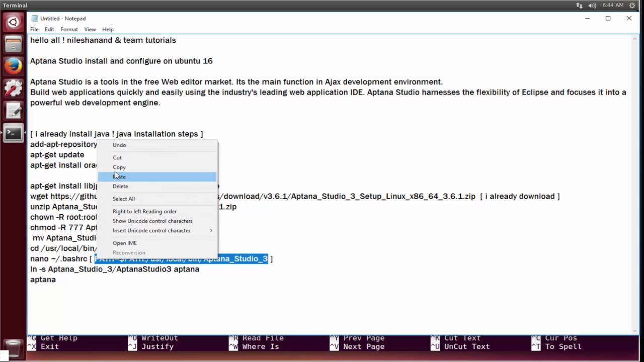Open the File menu in Notepad

point(34,29)
